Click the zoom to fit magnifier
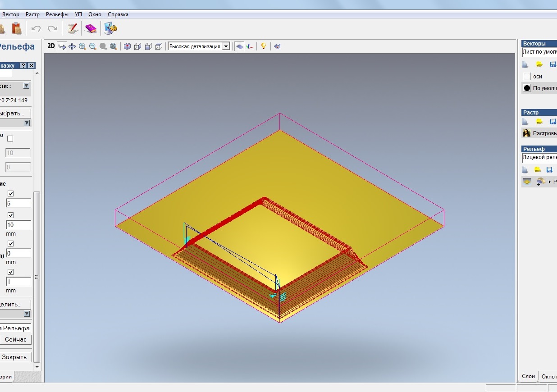Viewport: 557px width, 392px height. 114,46
